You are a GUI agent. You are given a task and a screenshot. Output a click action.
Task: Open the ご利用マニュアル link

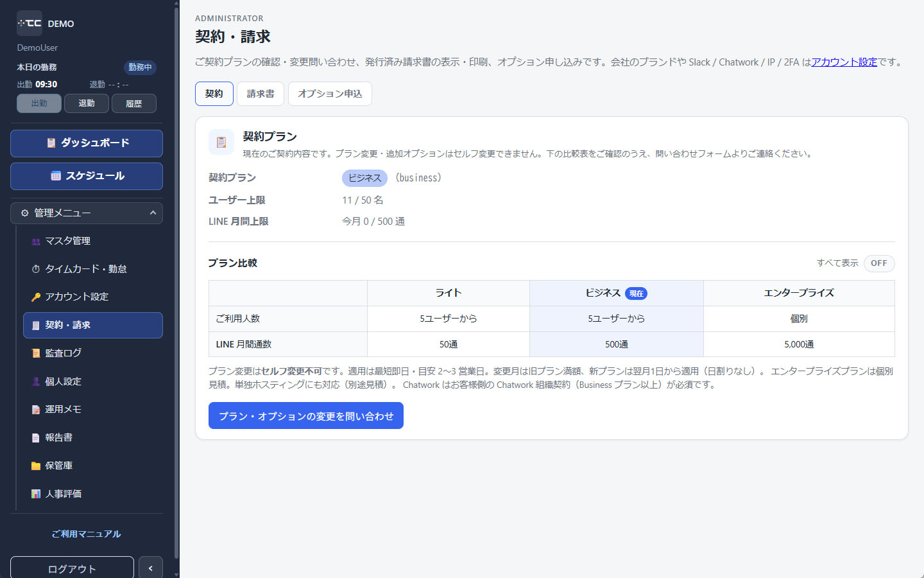[86, 534]
